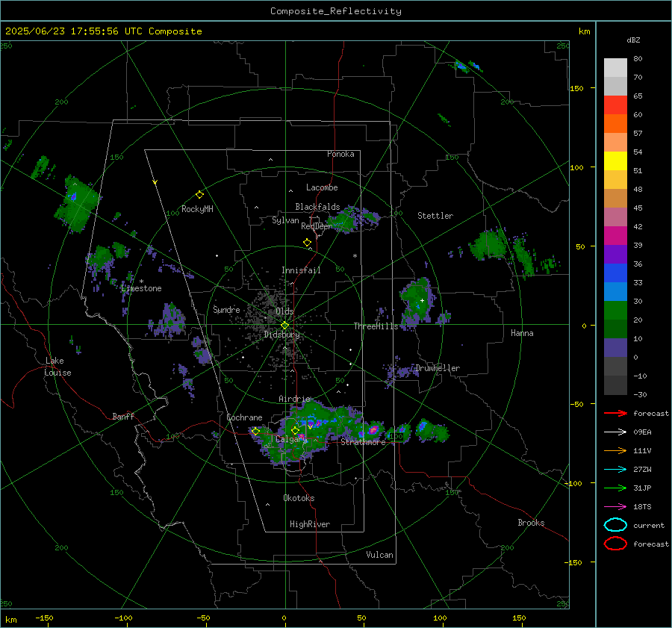
Task: Click the RockyMH label
Action: 197,209
